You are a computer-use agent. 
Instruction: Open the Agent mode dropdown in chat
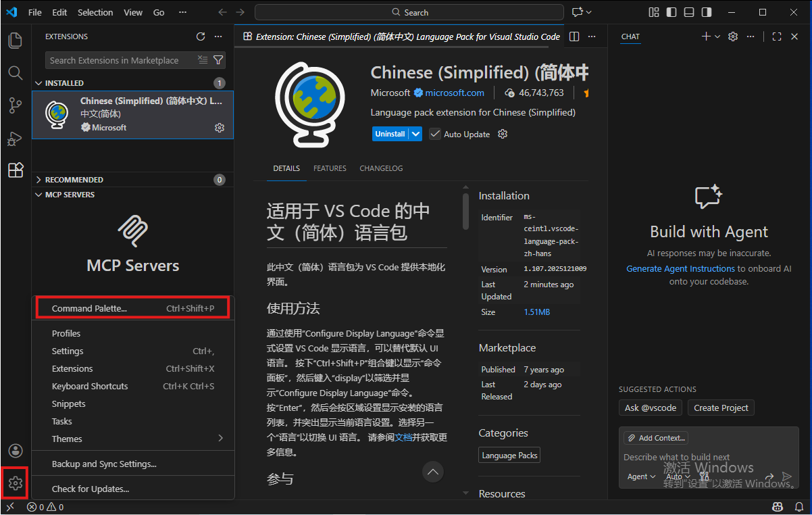pyautogui.click(x=641, y=476)
